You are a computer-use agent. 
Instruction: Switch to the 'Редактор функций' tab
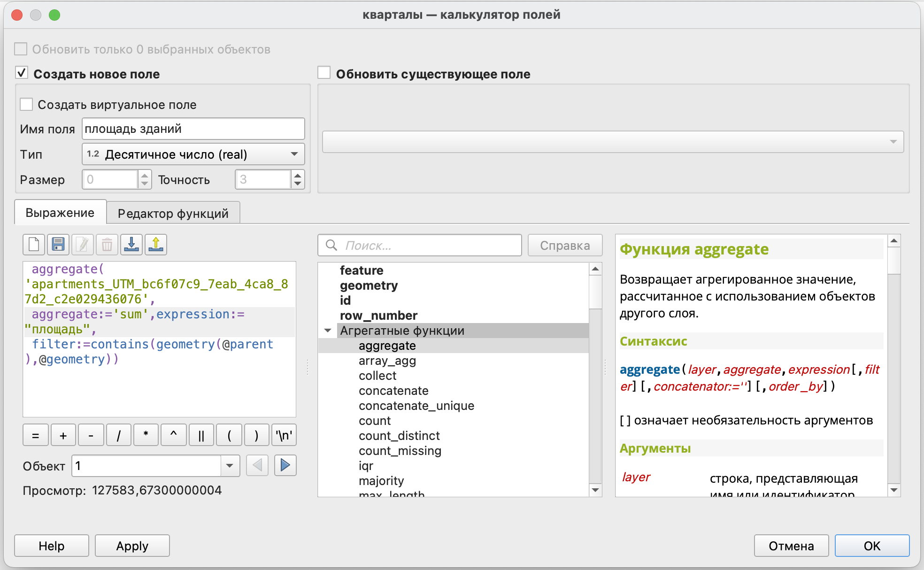click(173, 213)
